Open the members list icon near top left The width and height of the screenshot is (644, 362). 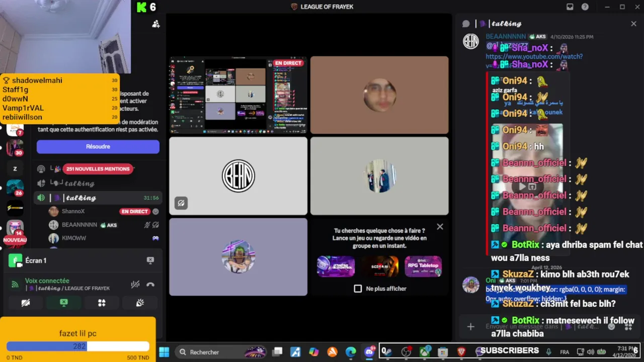tap(156, 24)
